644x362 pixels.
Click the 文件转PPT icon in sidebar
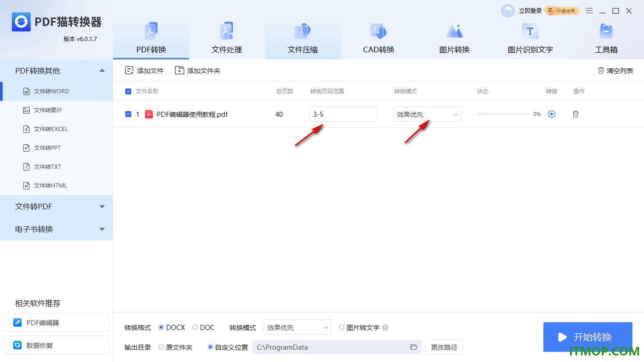pyautogui.click(x=26, y=148)
